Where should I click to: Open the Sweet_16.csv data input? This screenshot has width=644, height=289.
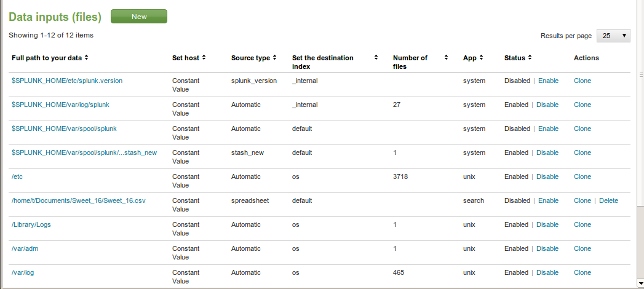79,200
